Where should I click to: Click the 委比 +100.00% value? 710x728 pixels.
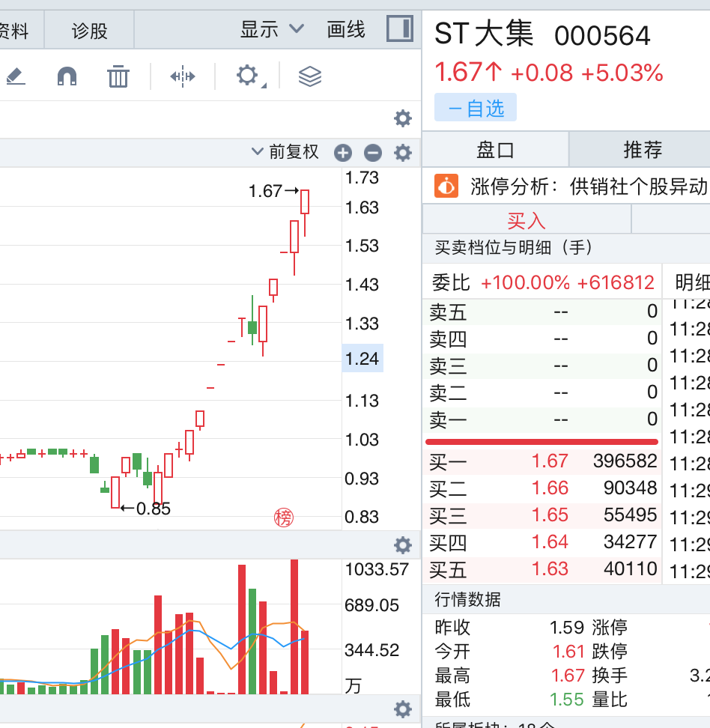point(525,282)
